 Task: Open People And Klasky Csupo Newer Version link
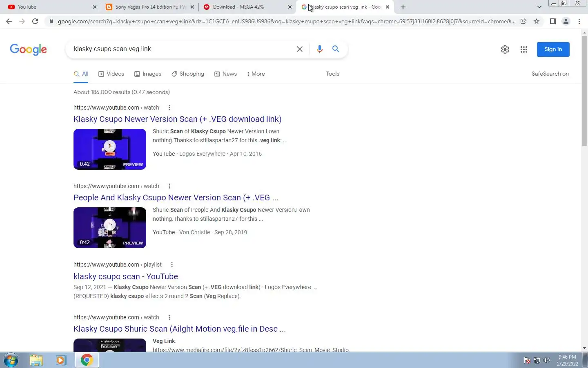tap(176, 197)
